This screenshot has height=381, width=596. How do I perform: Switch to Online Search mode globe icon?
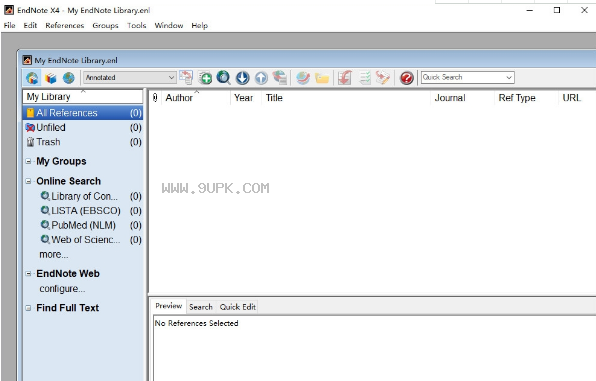(x=69, y=78)
